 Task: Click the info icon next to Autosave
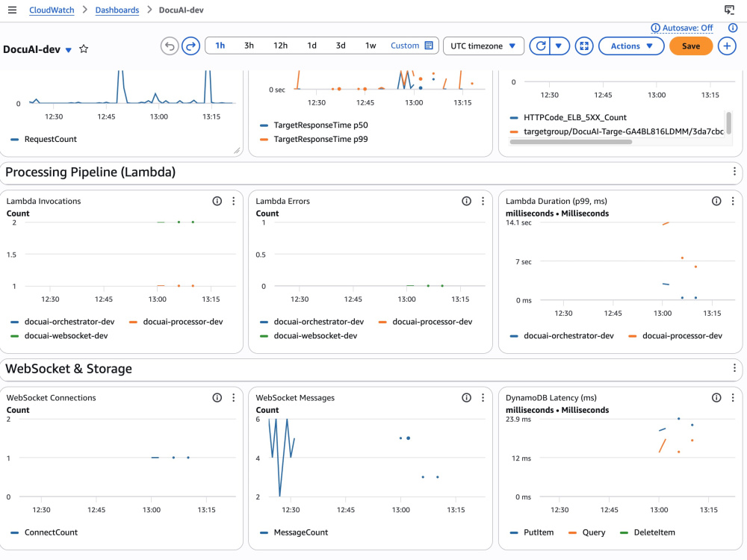tap(656, 28)
